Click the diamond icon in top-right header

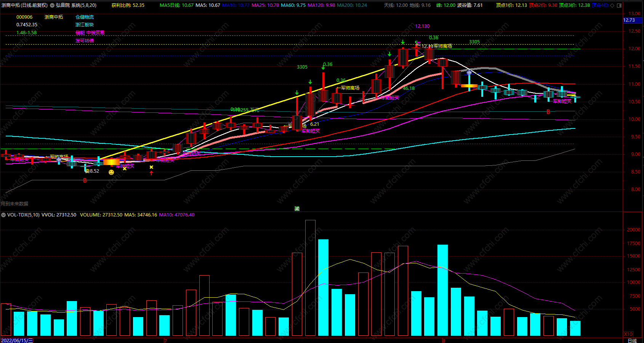[612, 5]
